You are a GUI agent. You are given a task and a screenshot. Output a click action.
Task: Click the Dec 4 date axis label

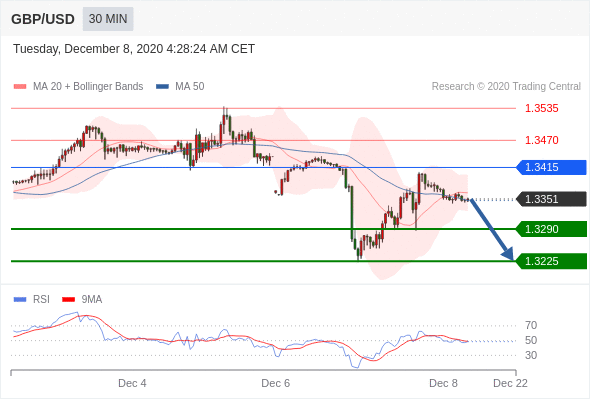tap(132, 383)
